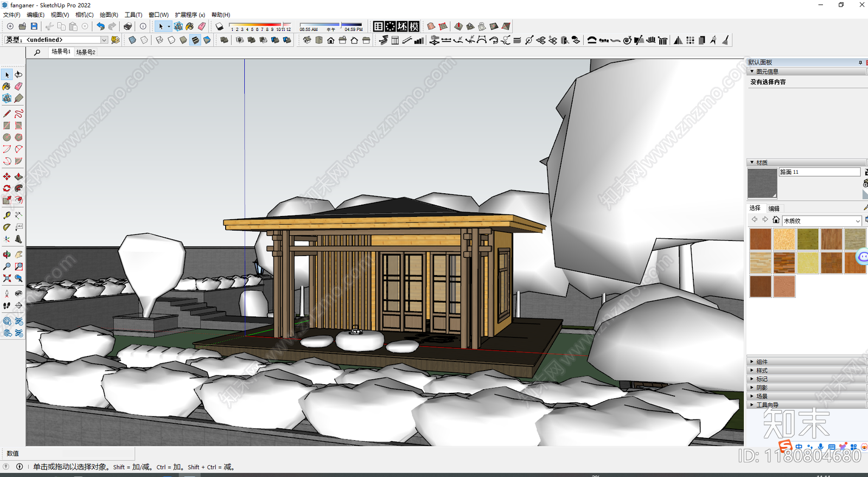Click the 坯 plugin button
The width and height of the screenshot is (868, 477).
pyautogui.click(x=402, y=26)
